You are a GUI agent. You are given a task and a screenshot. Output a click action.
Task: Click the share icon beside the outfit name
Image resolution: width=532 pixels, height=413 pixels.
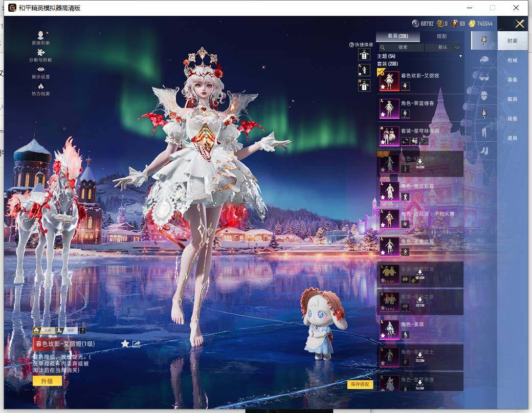136,344
